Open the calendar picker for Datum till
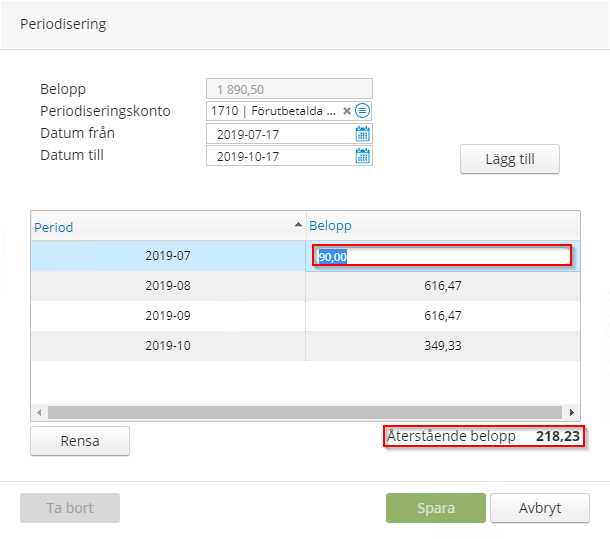 coord(363,155)
